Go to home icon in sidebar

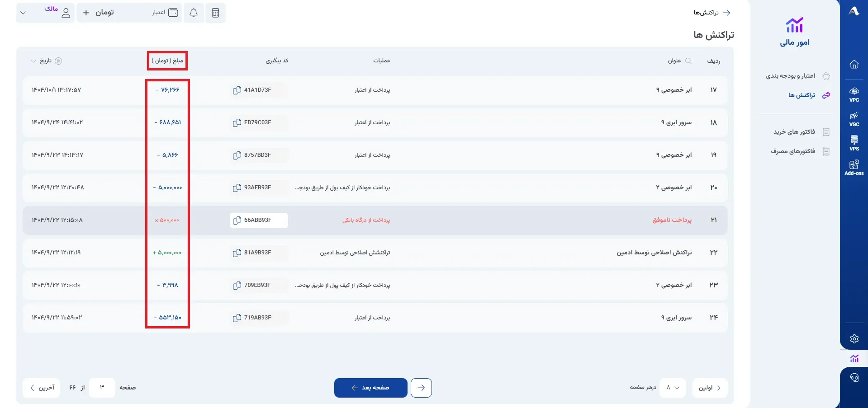854,64
